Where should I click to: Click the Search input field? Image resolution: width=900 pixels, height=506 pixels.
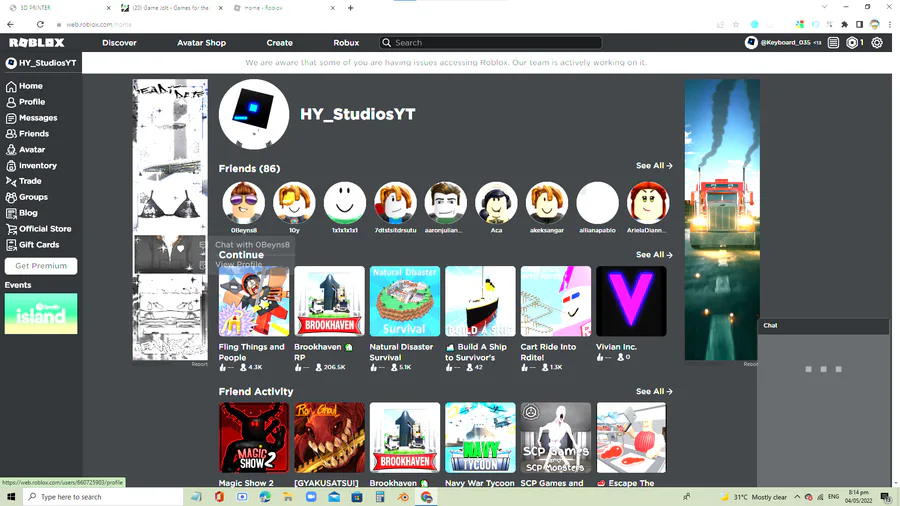(491, 42)
